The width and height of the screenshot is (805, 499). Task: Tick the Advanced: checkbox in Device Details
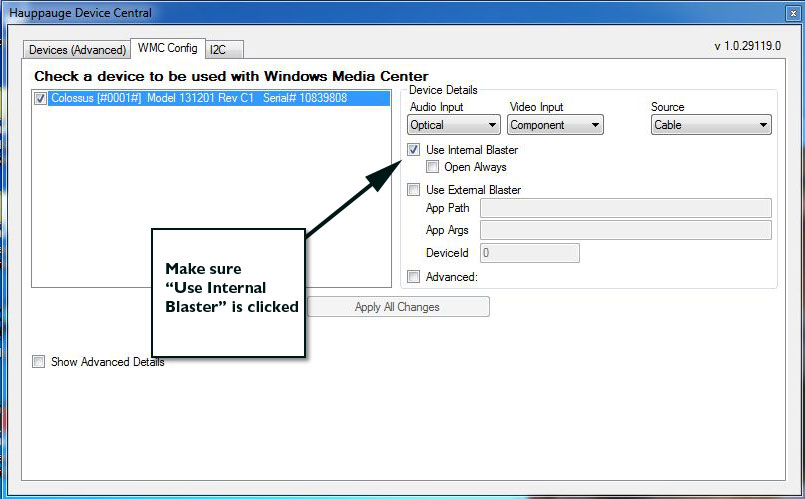click(x=414, y=277)
